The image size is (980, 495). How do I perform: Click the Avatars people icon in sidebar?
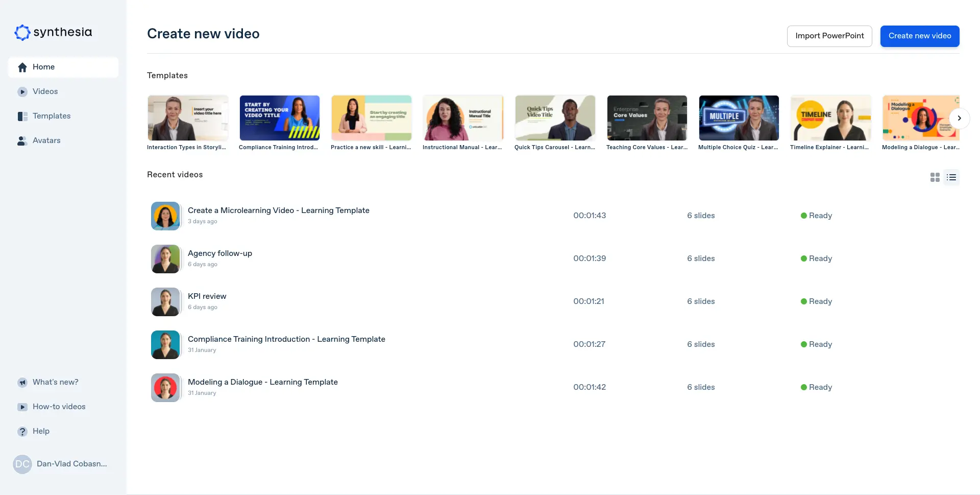(x=22, y=141)
